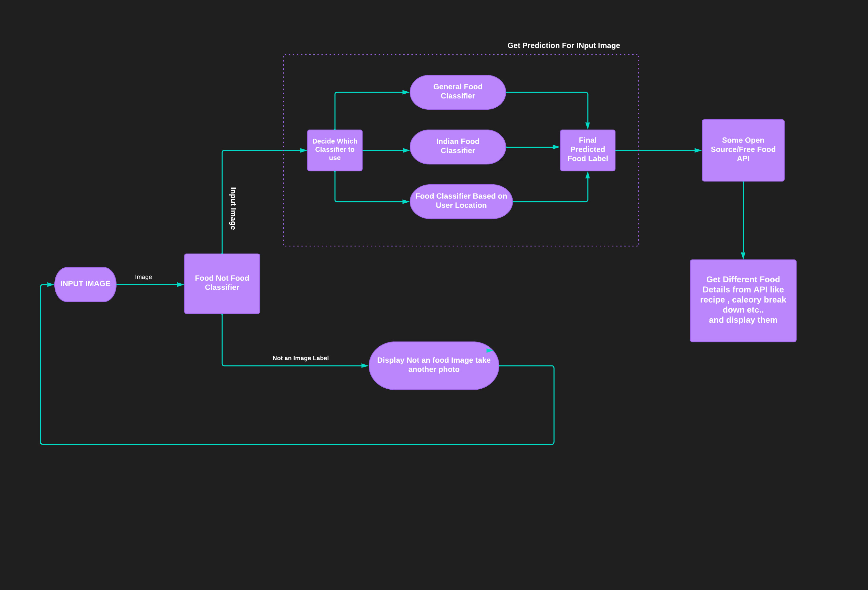Viewport: 868px width, 590px height.
Task: Select the Image arrow label
Action: point(144,277)
